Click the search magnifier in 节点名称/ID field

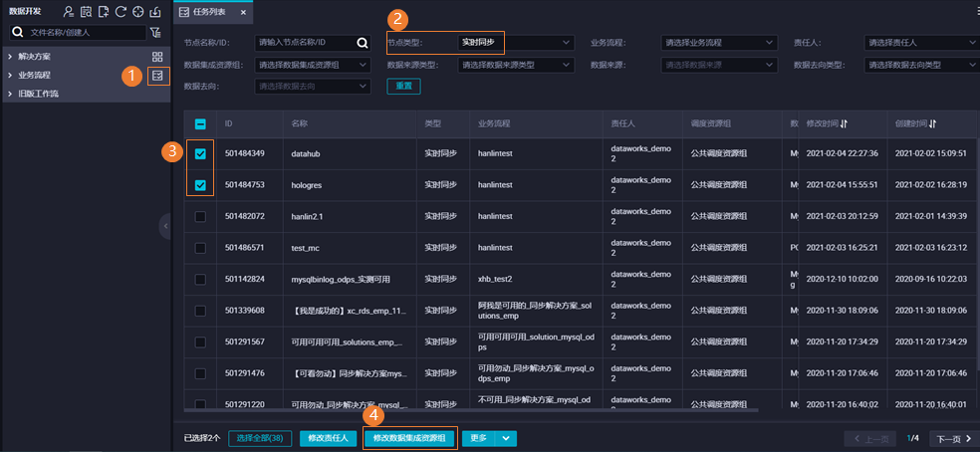click(363, 43)
